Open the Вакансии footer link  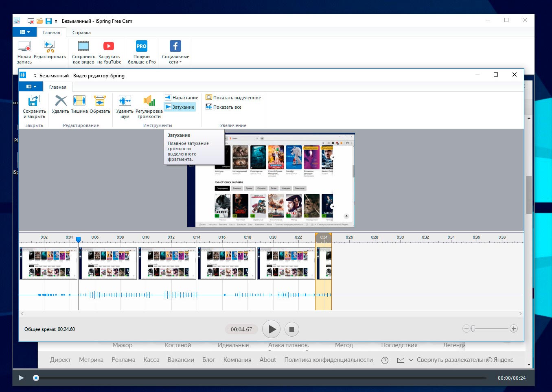(181, 360)
